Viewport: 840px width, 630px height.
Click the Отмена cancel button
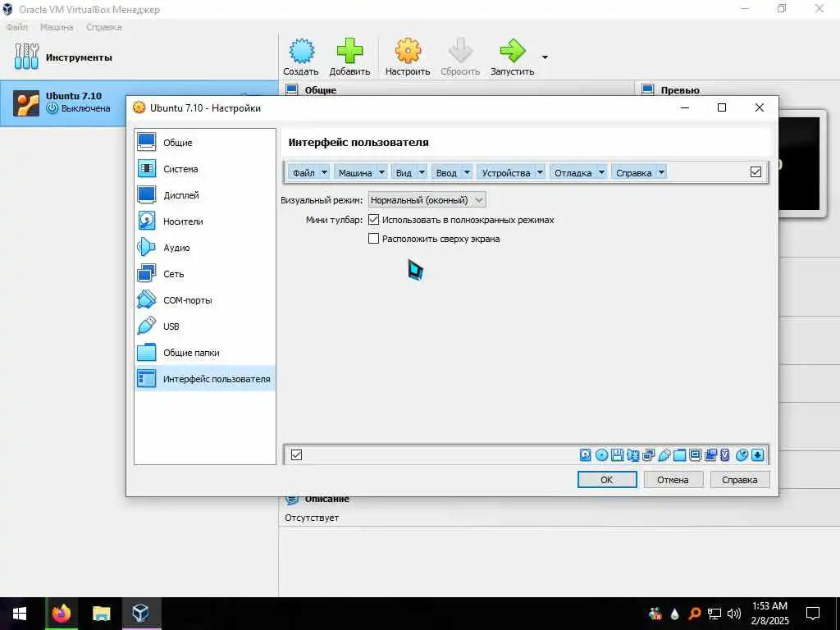click(673, 479)
